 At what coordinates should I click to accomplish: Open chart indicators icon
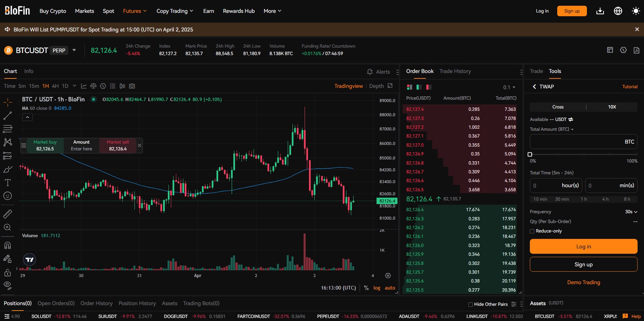pos(84,86)
